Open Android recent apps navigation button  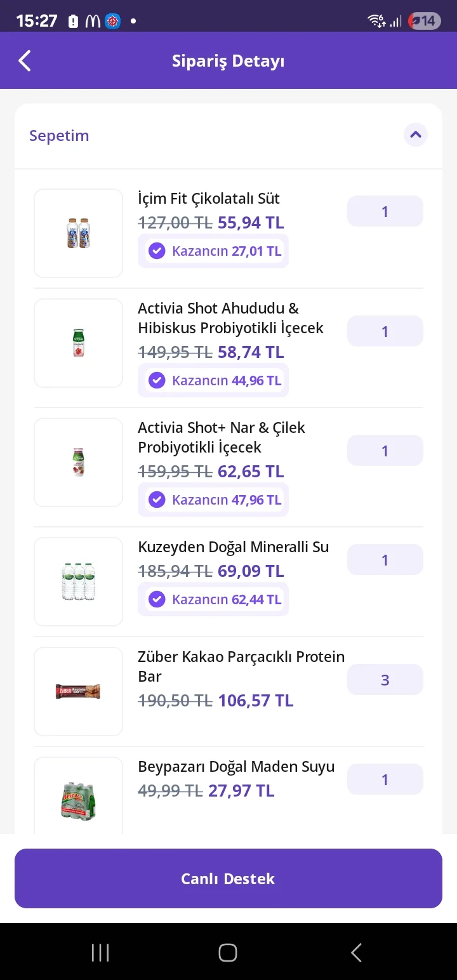point(100,952)
